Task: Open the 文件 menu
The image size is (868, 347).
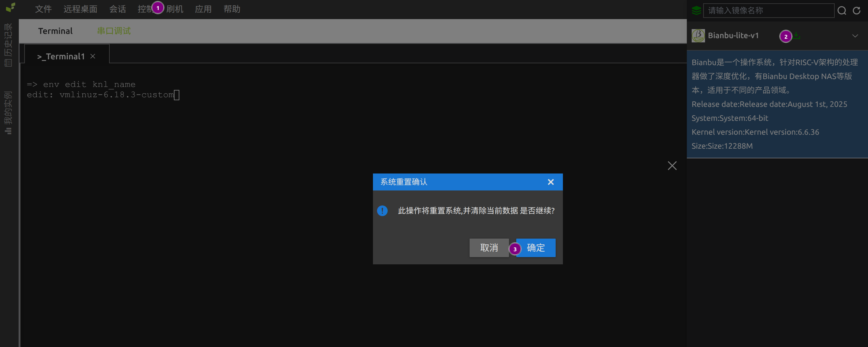Action: [43, 9]
